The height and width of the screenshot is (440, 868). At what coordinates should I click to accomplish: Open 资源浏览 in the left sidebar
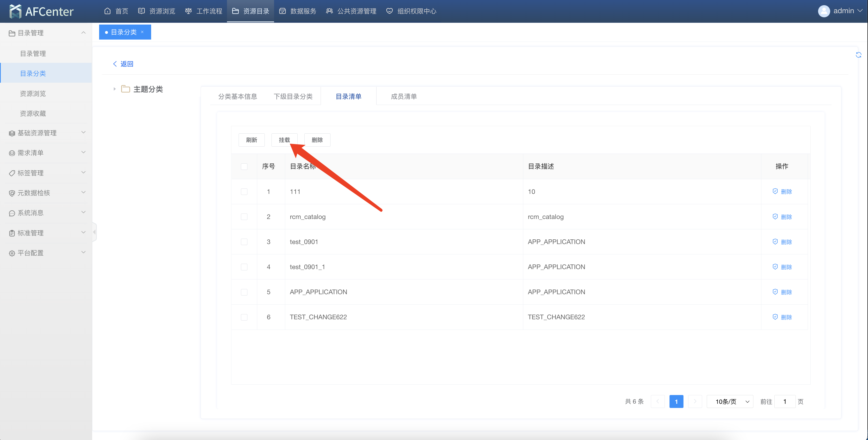click(x=33, y=94)
